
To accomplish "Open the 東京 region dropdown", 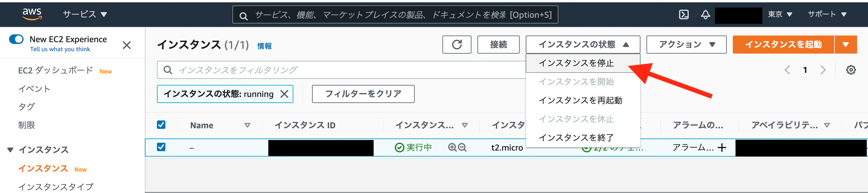I will click(780, 14).
